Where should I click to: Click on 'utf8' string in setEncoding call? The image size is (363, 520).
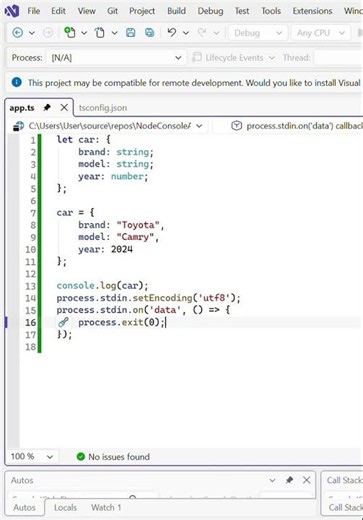215,298
